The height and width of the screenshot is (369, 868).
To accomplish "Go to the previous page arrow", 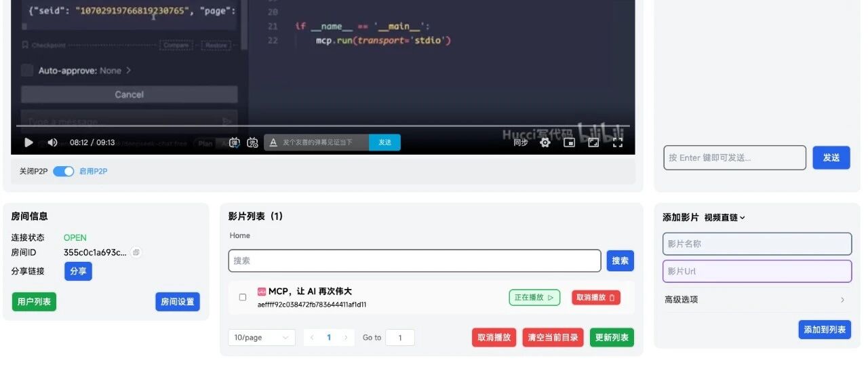I will click(312, 338).
